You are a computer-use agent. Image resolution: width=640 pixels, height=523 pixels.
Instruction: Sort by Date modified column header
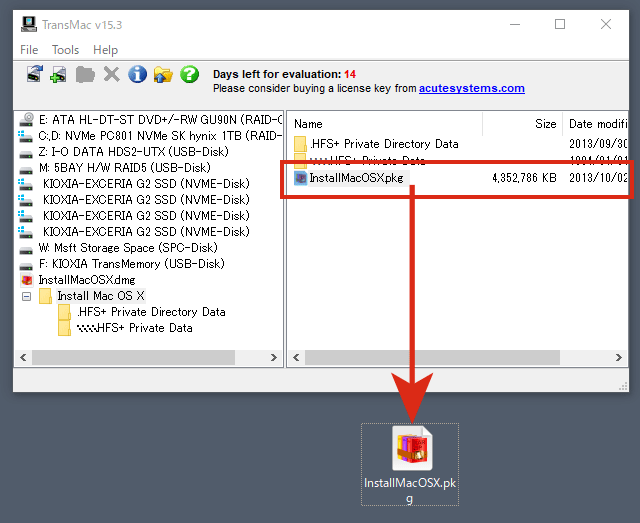596,124
